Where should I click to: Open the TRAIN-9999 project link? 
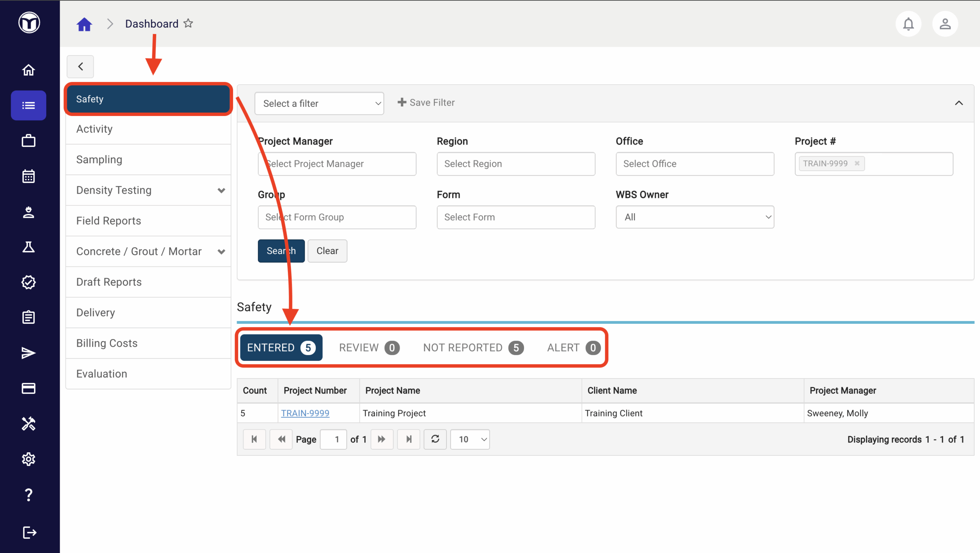(305, 413)
